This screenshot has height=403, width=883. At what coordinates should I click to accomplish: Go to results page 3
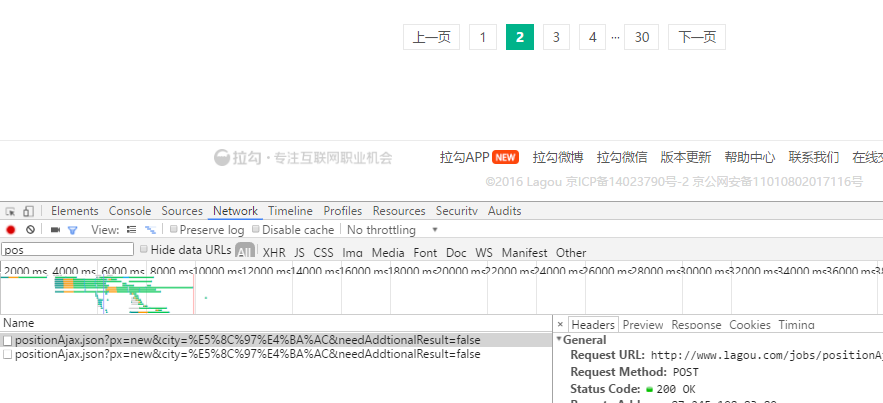pos(556,37)
